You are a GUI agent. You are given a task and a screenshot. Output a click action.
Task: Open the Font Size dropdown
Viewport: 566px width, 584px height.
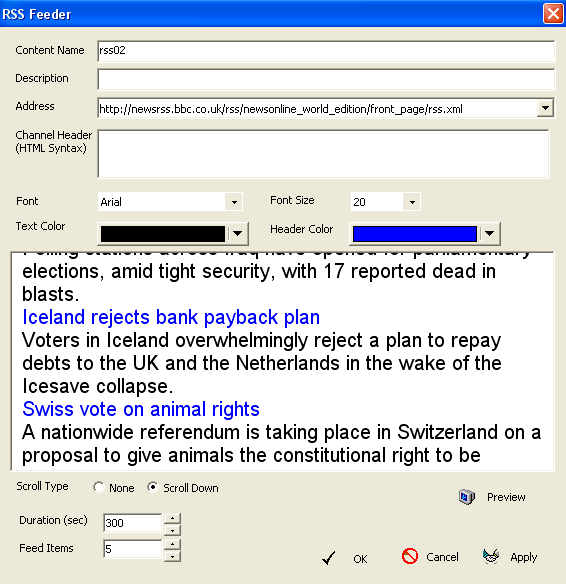point(412,202)
